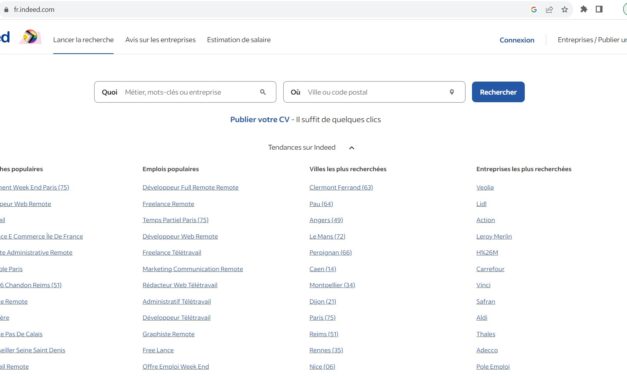
Task: Open Carrefour company link
Action: click(490, 269)
